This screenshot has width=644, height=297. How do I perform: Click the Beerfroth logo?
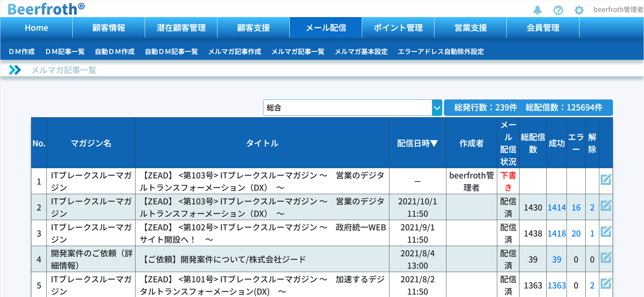coord(46,9)
